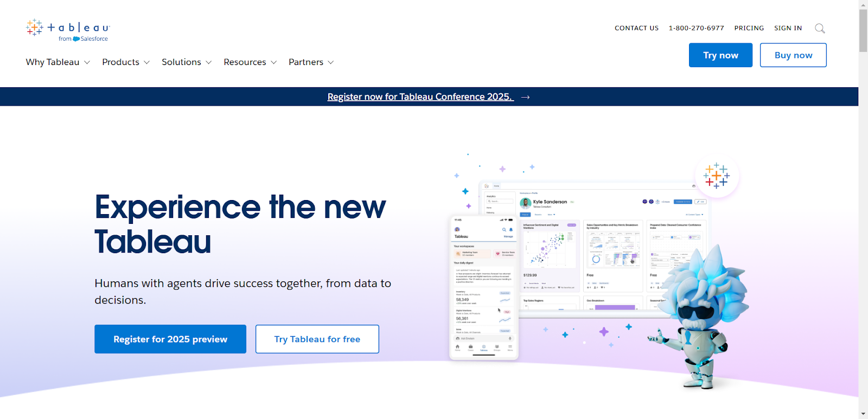Click the 1-800-270-6977 phone number

(696, 28)
